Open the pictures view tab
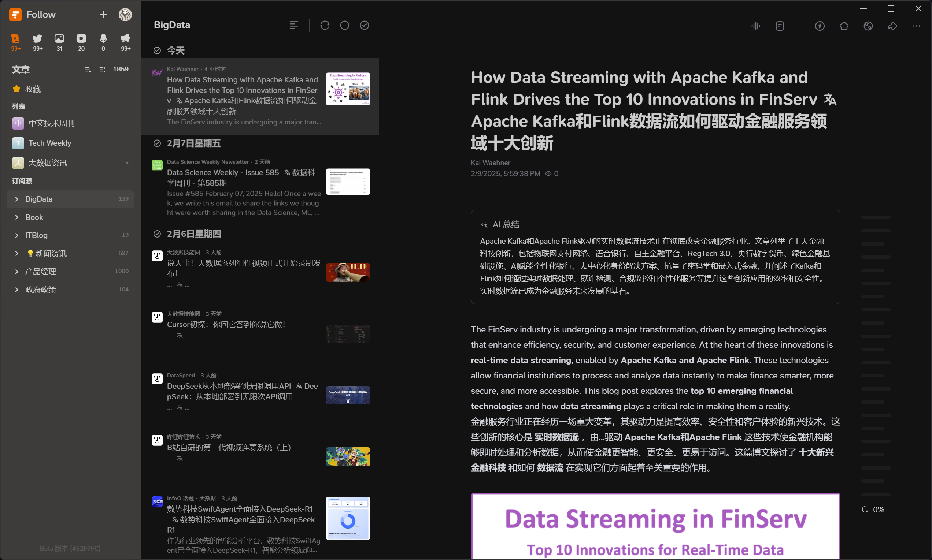 [x=59, y=39]
